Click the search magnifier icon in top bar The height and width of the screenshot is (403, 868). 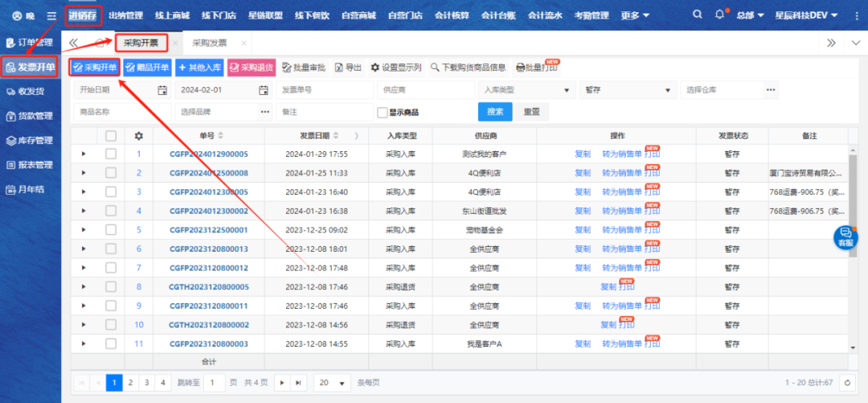[697, 15]
